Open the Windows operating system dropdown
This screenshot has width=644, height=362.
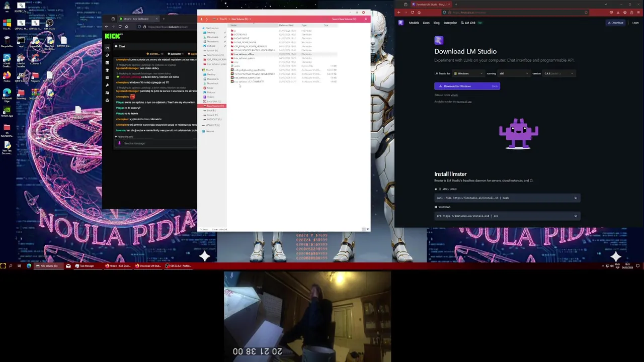coord(468,73)
